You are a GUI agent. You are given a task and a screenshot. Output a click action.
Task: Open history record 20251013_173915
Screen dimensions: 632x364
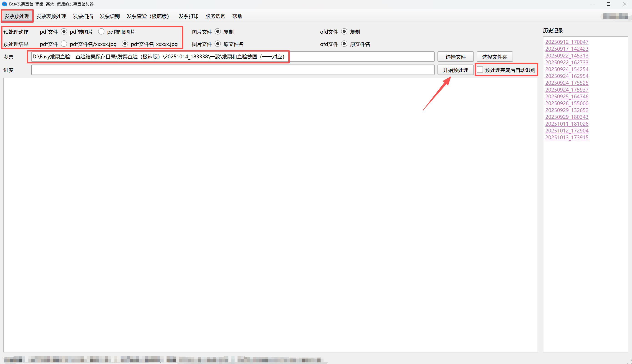(x=567, y=137)
